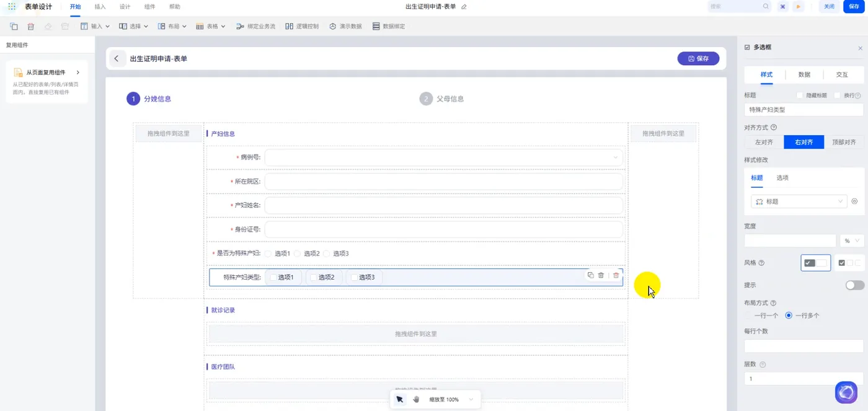Switch to the 选项 style sub-tab
The height and width of the screenshot is (411, 868).
pos(782,178)
